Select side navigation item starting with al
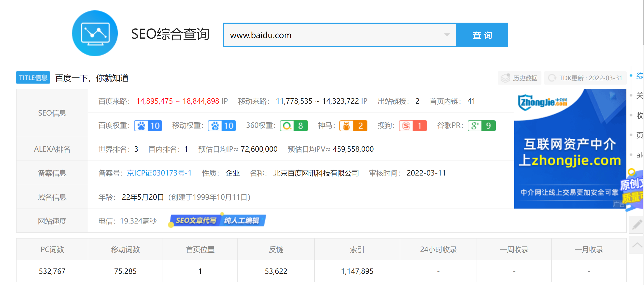This screenshot has width=644, height=285. coord(639,155)
